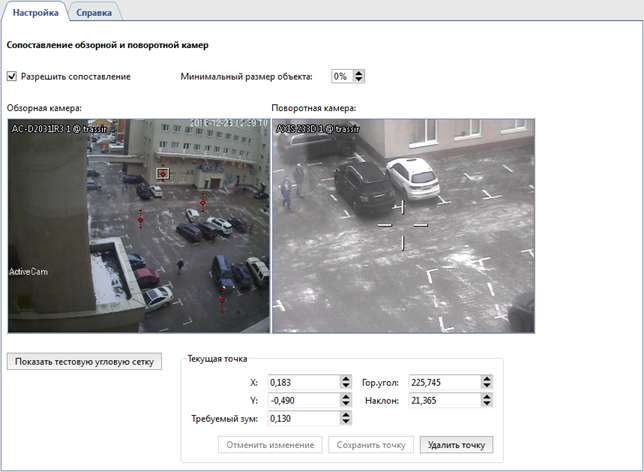
Task: Increase the X coordinate with the up arrow
Action: (345, 378)
